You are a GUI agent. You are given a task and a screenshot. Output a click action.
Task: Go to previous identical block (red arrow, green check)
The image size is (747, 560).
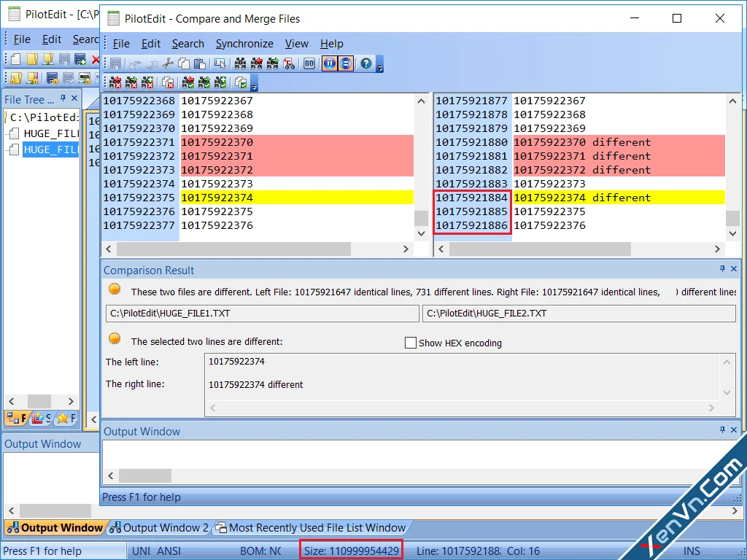click(188, 82)
